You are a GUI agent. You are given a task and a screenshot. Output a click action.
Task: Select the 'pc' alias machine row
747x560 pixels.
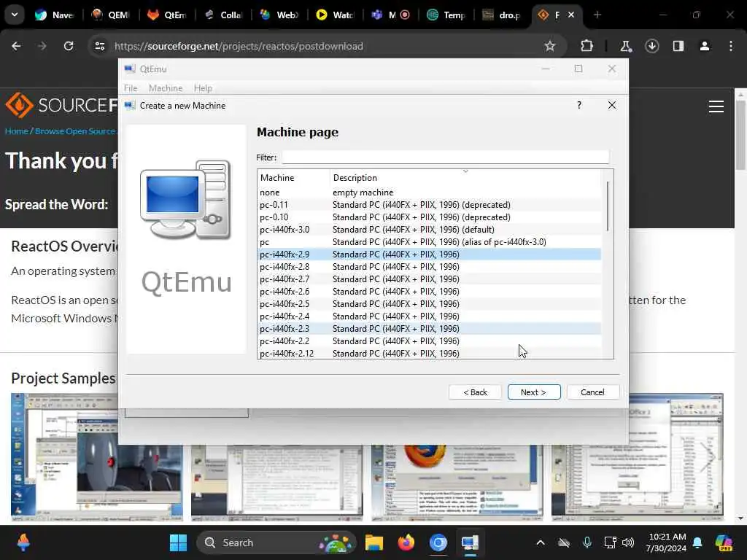pyautogui.click(x=429, y=242)
